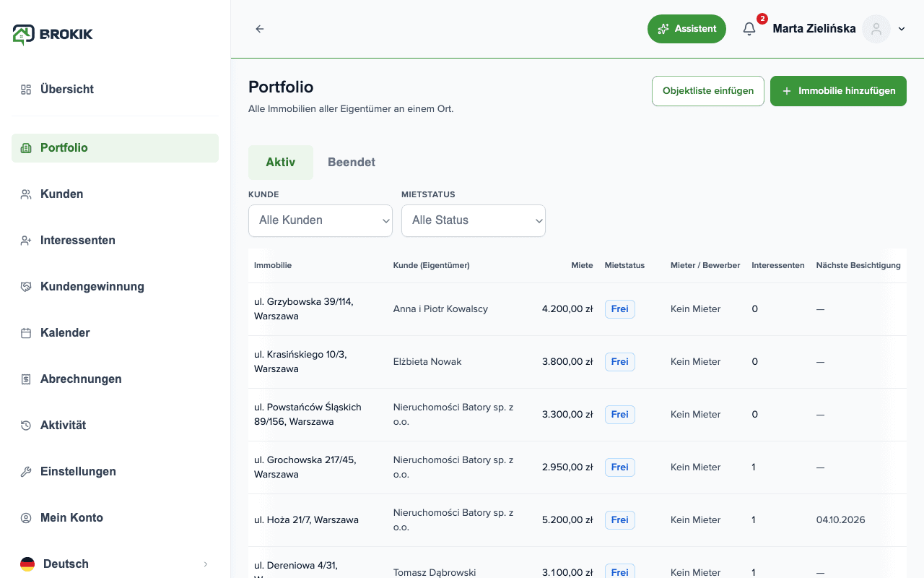Click the Kunden people icon
The height and width of the screenshot is (578, 924).
click(26, 194)
